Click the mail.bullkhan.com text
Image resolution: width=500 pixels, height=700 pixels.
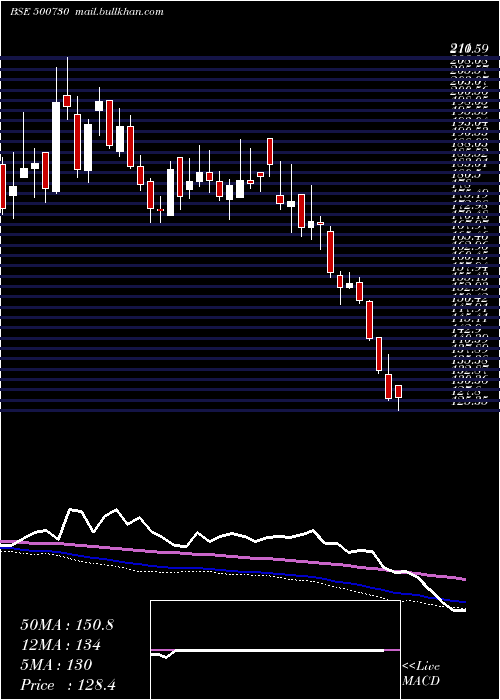pos(117,12)
